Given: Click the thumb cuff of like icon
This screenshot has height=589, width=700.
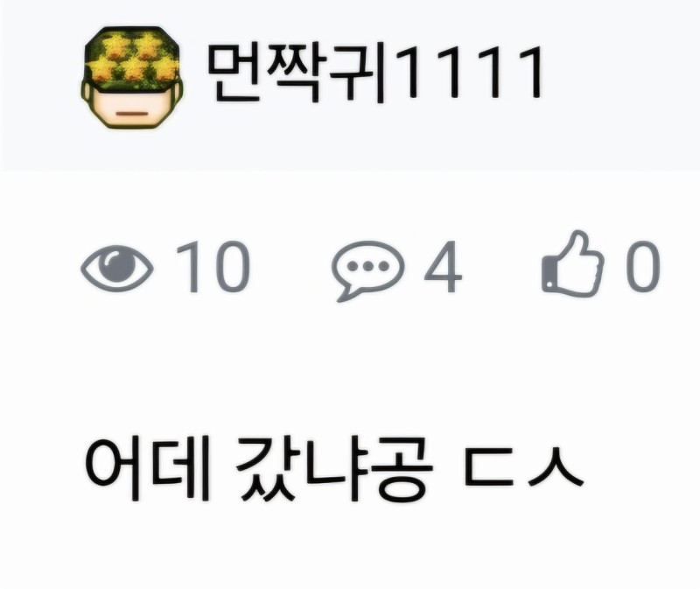Looking at the screenshot, I should click(549, 275).
